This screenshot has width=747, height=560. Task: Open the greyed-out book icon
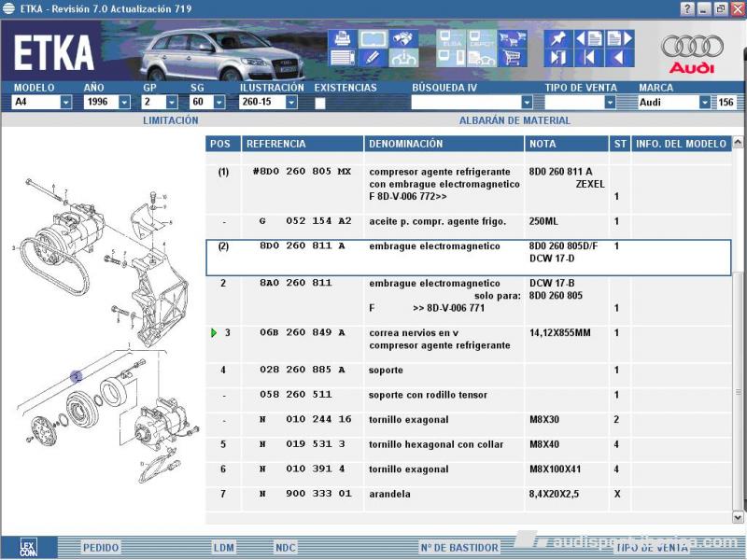(373, 38)
